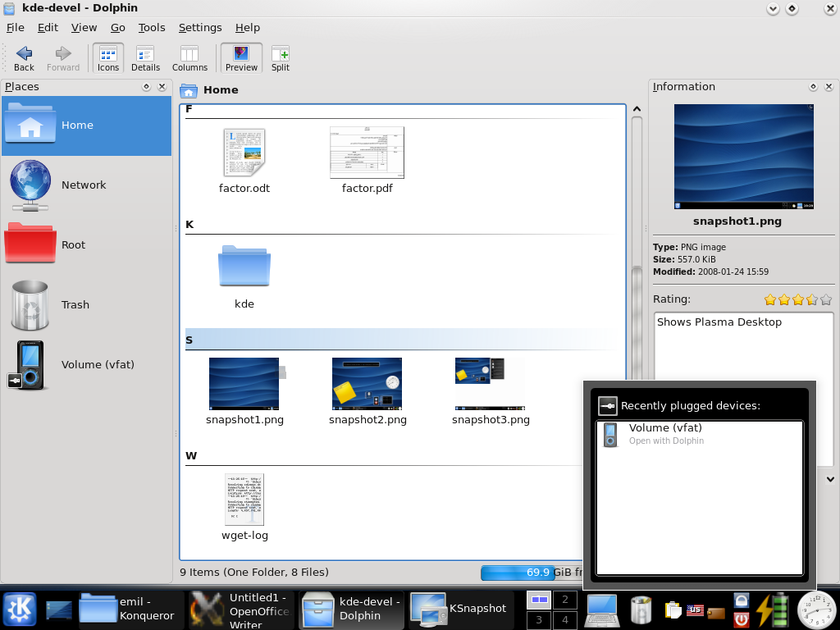This screenshot has height=630, width=840.
Task: Open the Edit menu
Action: click(x=48, y=28)
